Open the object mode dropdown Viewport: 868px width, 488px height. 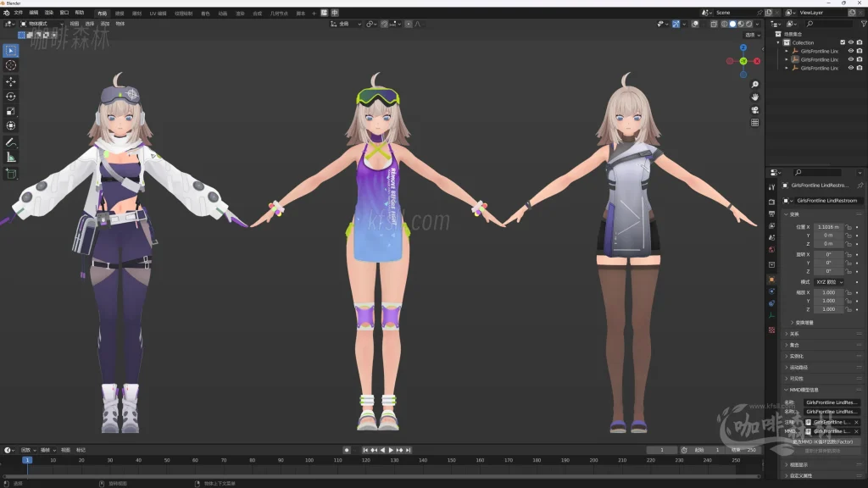(42, 24)
